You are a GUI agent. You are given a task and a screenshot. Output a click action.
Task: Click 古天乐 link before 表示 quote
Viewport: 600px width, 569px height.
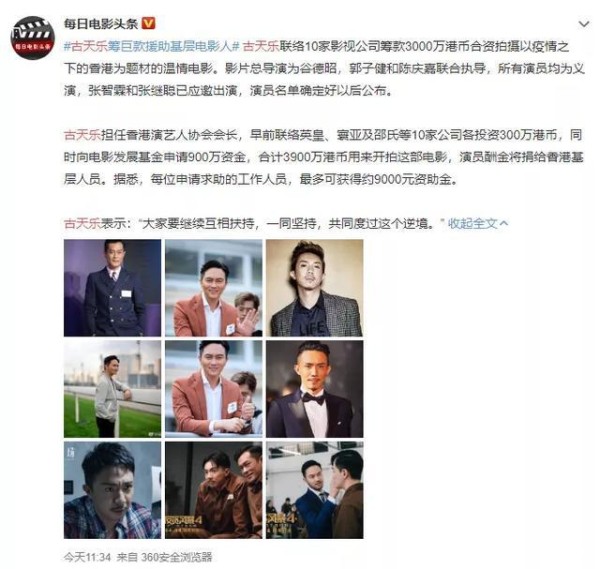coord(82,223)
